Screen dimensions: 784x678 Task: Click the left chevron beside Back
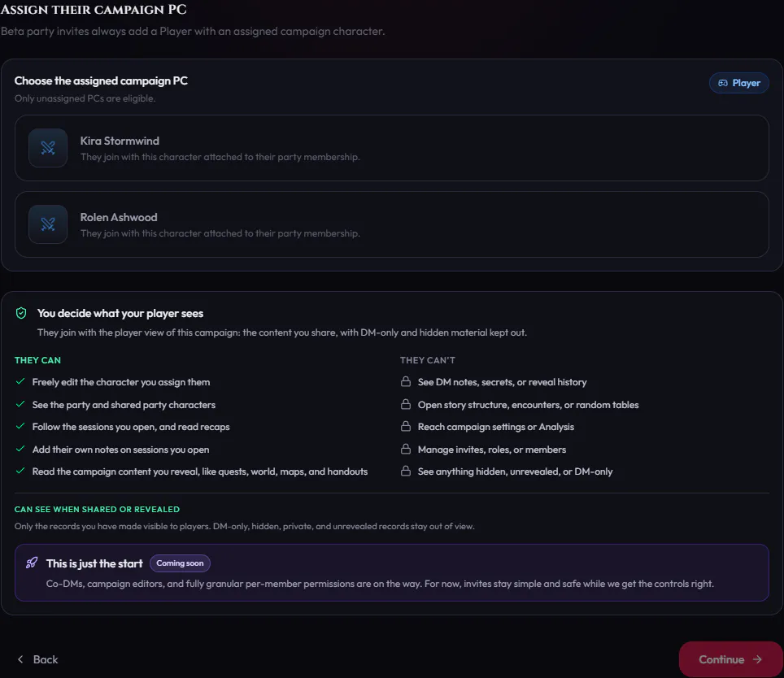point(20,659)
